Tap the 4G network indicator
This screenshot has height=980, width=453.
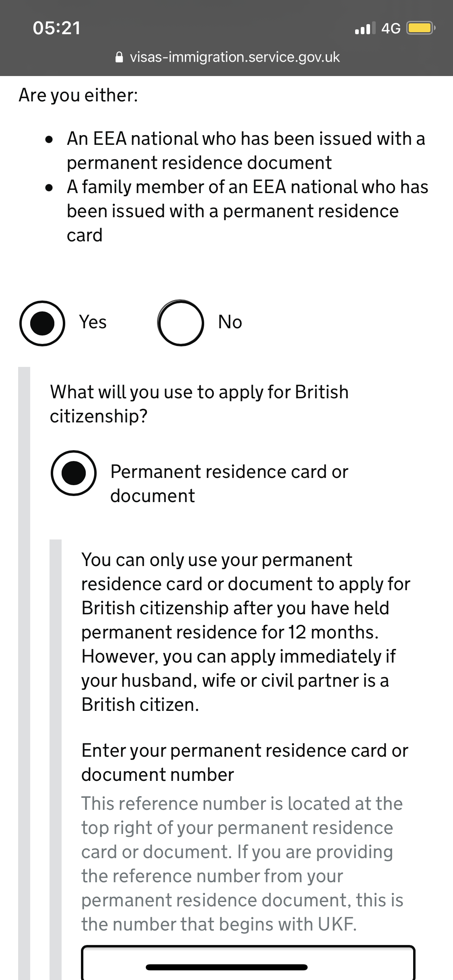coord(391,28)
